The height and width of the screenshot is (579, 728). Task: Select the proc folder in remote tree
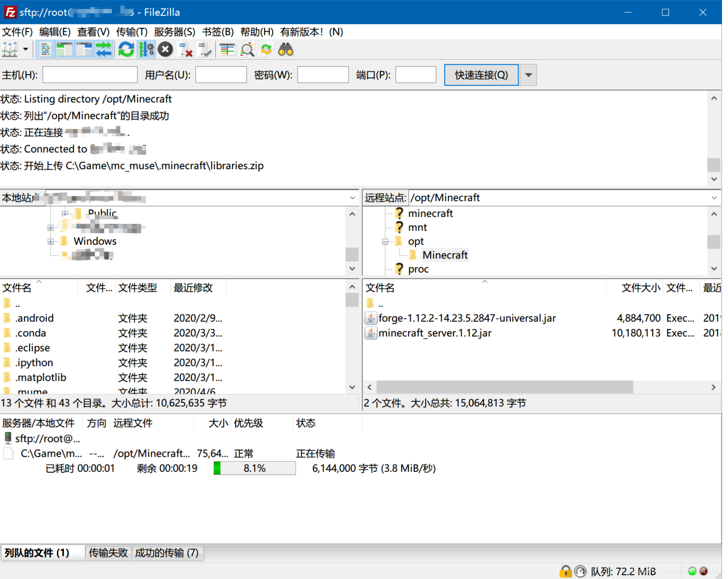[x=418, y=269]
